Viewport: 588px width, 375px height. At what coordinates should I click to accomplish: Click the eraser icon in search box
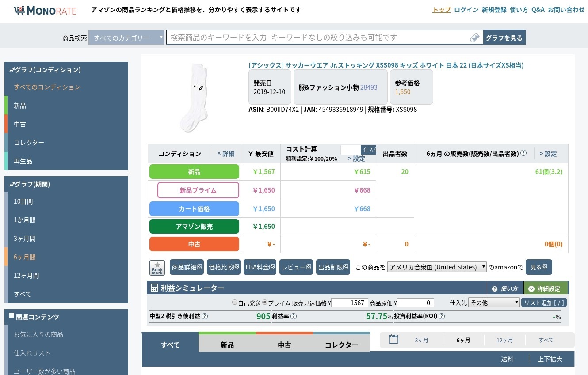475,38
